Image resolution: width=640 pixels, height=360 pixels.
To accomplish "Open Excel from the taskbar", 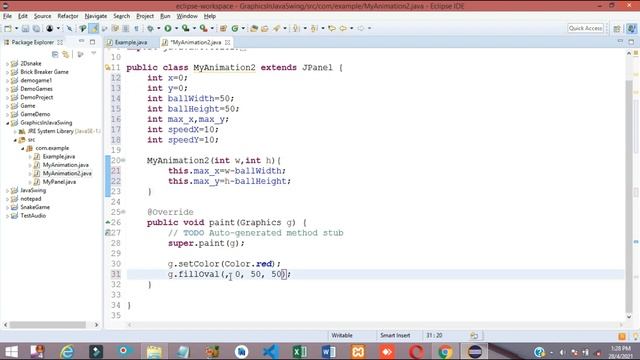I will pyautogui.click(x=300, y=351).
